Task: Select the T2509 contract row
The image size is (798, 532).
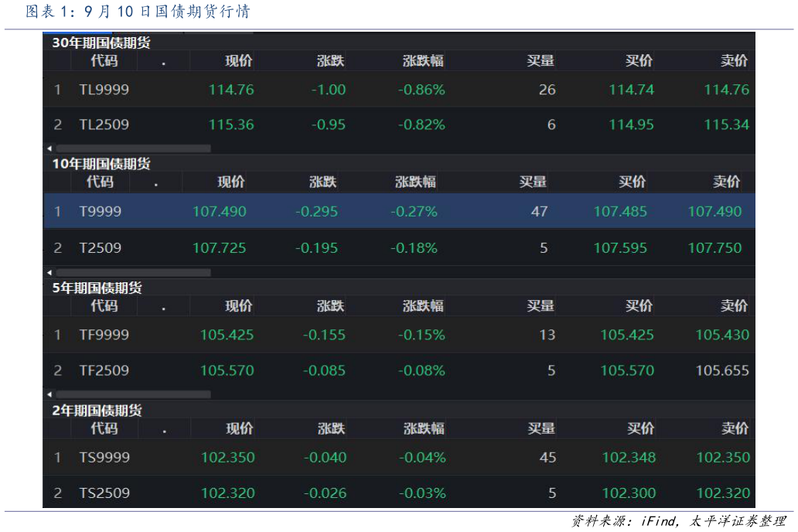Action: 100,248
